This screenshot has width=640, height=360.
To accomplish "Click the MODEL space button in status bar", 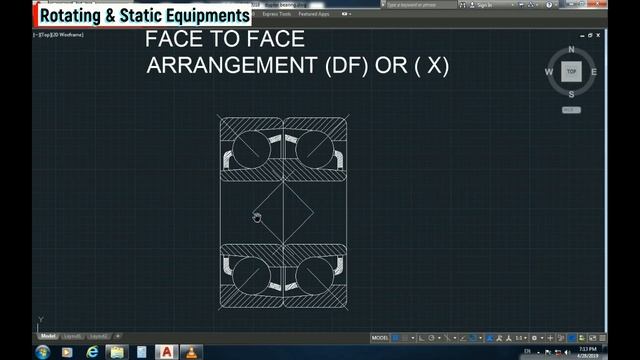I will 380,338.
